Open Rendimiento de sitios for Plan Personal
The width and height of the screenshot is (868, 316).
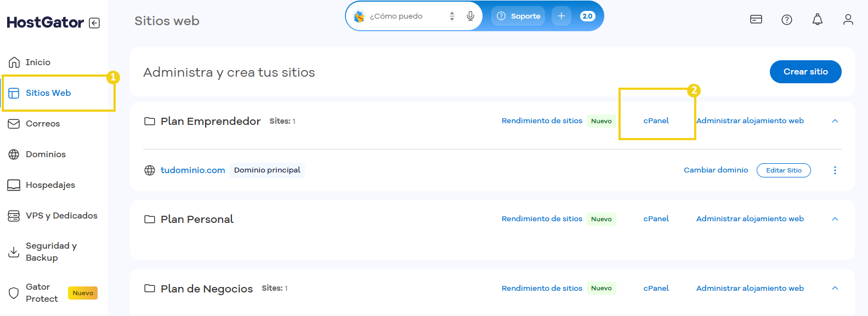[x=542, y=219]
